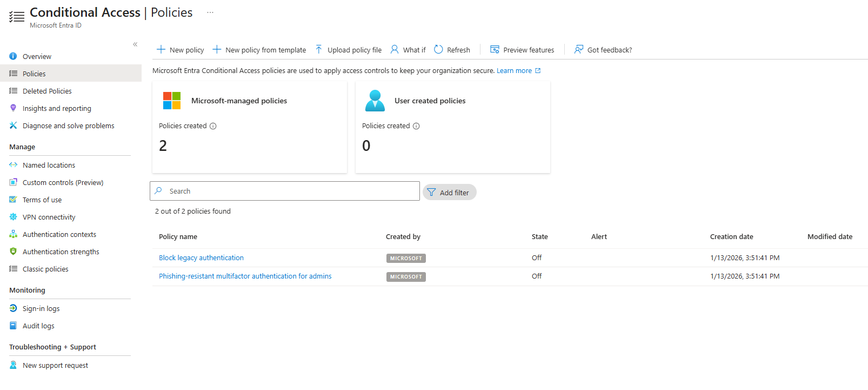Screen dimensions: 868x390
Task: Click the Terms of use checkmark icon
Action: [x=13, y=200]
